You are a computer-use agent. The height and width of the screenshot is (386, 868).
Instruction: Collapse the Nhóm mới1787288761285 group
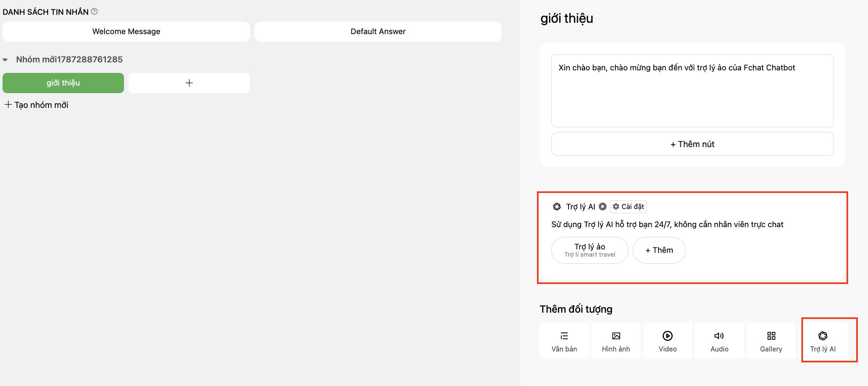[x=5, y=60]
